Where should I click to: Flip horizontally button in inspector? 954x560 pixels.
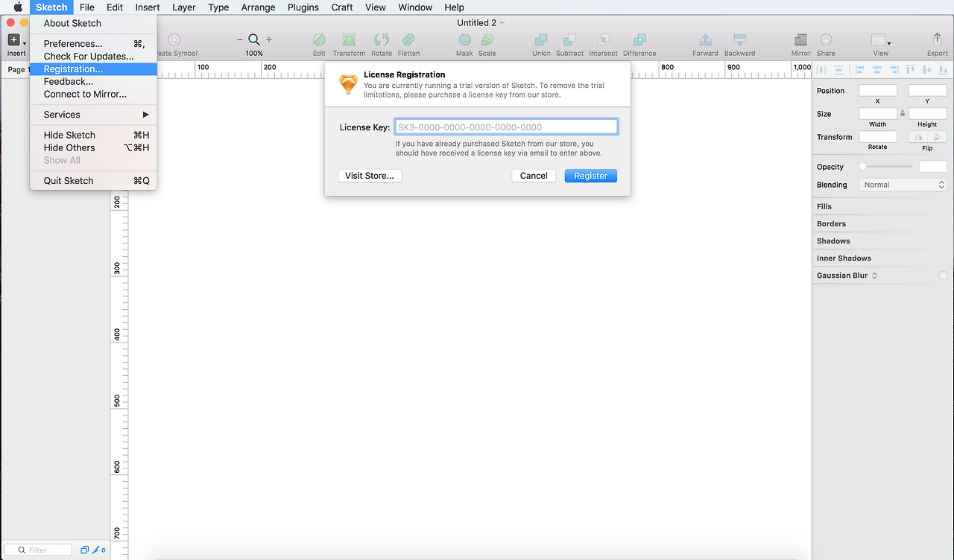tap(917, 137)
